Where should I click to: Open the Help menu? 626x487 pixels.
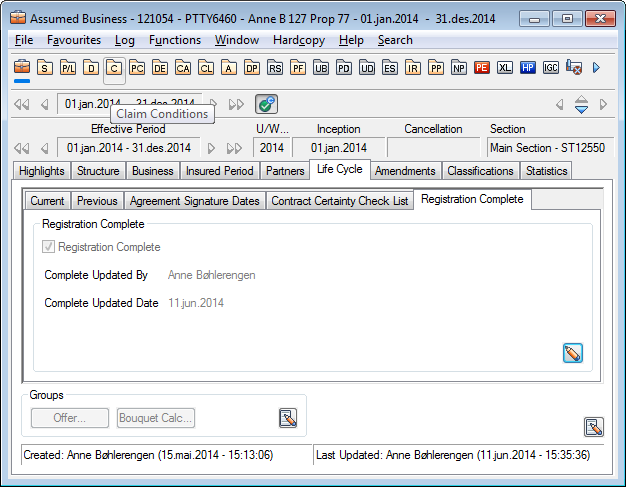[351, 40]
